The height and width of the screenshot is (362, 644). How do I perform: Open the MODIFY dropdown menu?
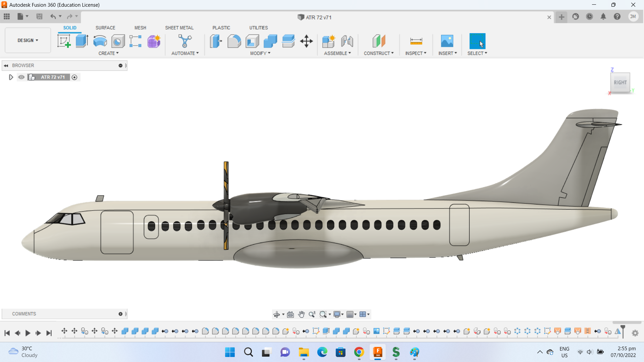click(260, 53)
